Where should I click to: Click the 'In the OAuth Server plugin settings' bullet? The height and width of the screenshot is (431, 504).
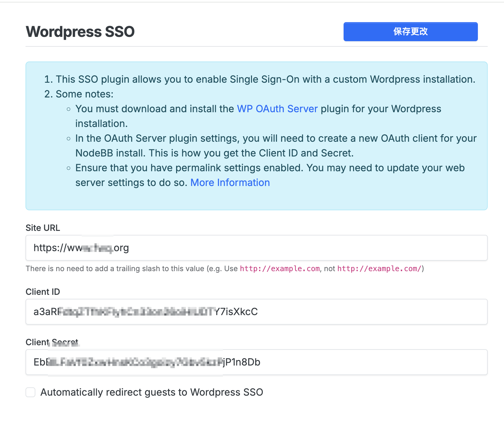click(276, 138)
